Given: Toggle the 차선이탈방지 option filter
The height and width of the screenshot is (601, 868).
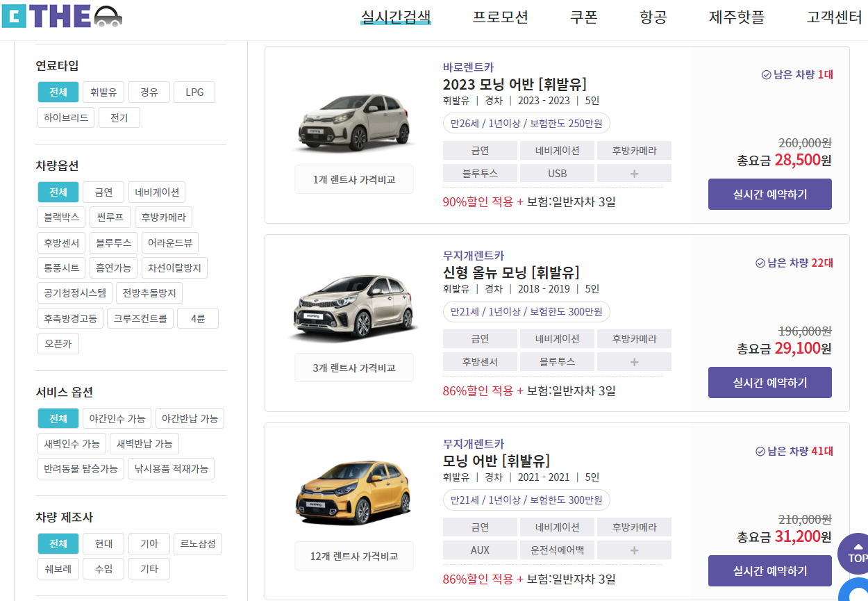Looking at the screenshot, I should click(174, 267).
